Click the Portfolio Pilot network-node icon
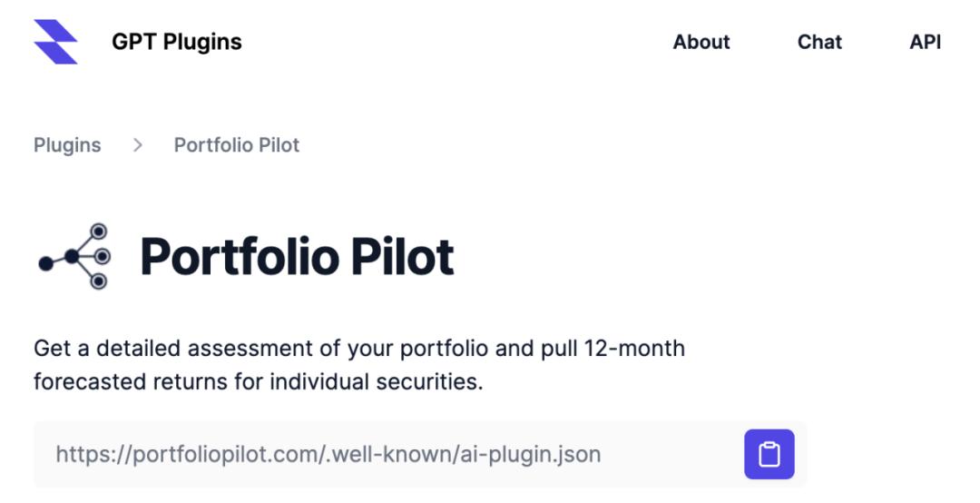This screenshot has width=980, height=503. [73, 257]
